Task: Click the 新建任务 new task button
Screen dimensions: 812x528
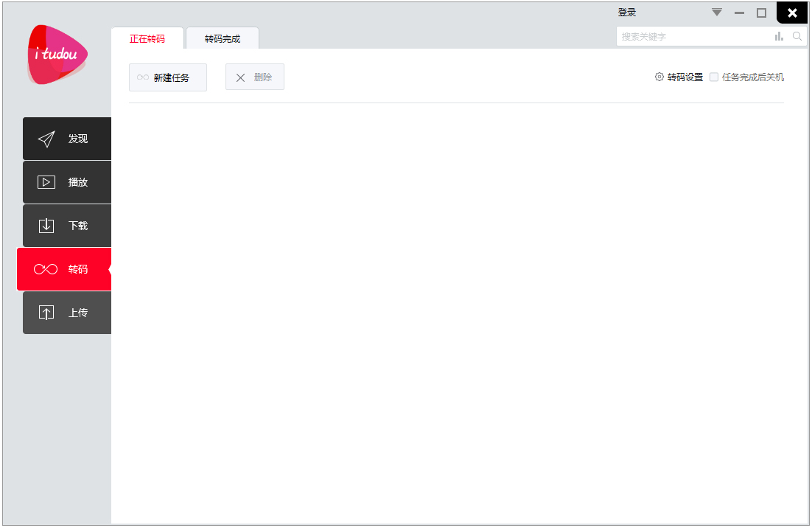Action: [x=168, y=77]
